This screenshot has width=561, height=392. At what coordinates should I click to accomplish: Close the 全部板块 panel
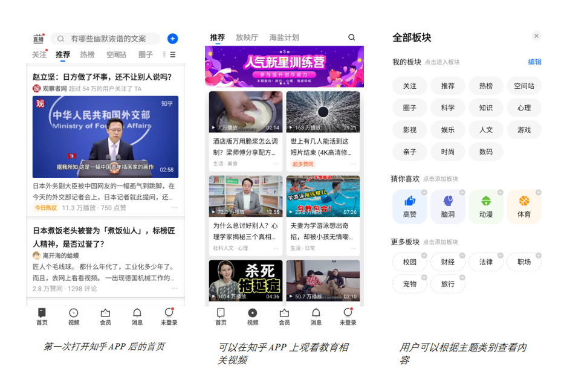tap(536, 36)
